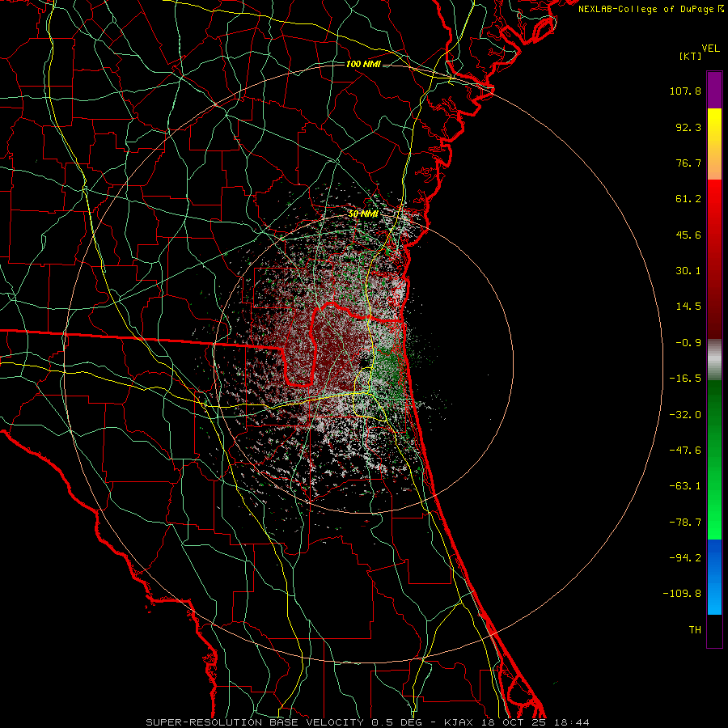Click the [KT] units label

point(690,56)
